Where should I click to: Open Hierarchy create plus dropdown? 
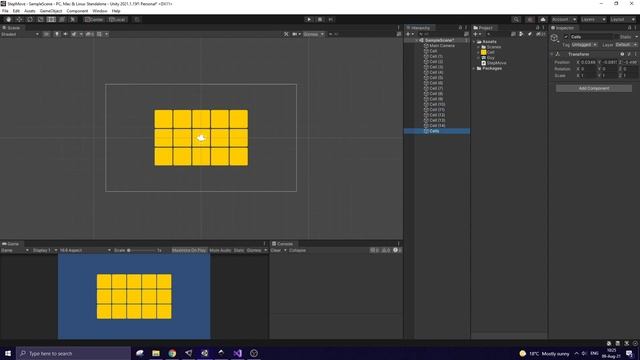point(409,34)
